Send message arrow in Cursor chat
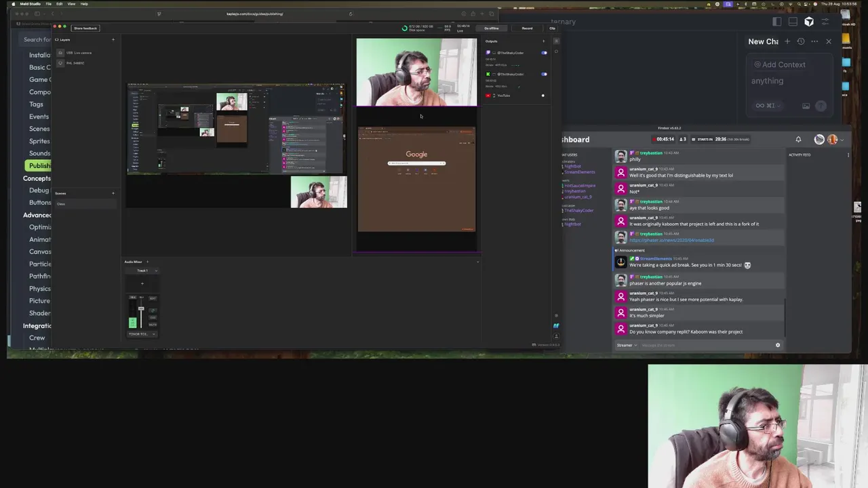 pyautogui.click(x=821, y=106)
